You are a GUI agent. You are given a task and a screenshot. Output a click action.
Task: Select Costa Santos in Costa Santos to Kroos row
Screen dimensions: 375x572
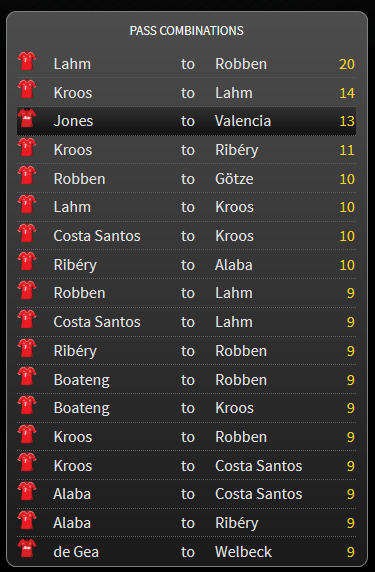(97, 236)
